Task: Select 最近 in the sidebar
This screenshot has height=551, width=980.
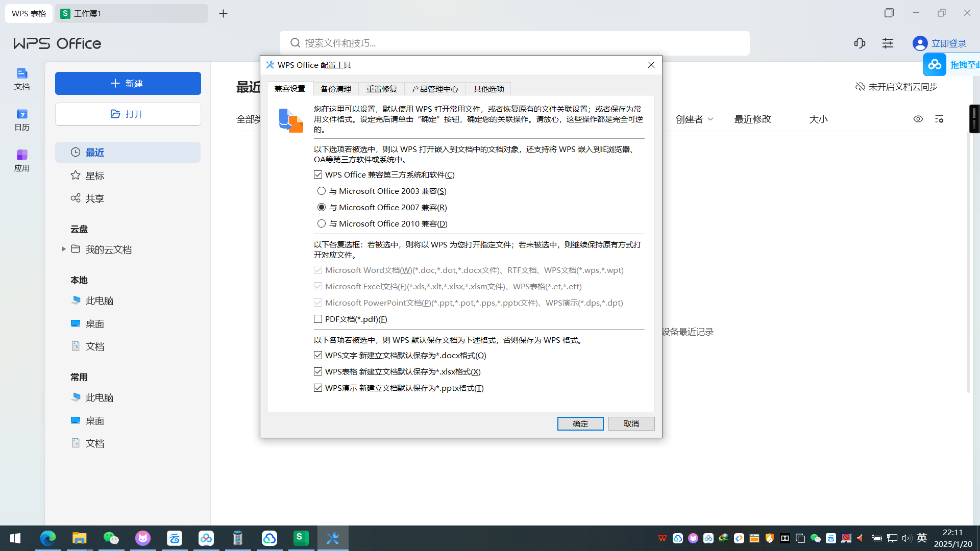Action: tap(128, 152)
